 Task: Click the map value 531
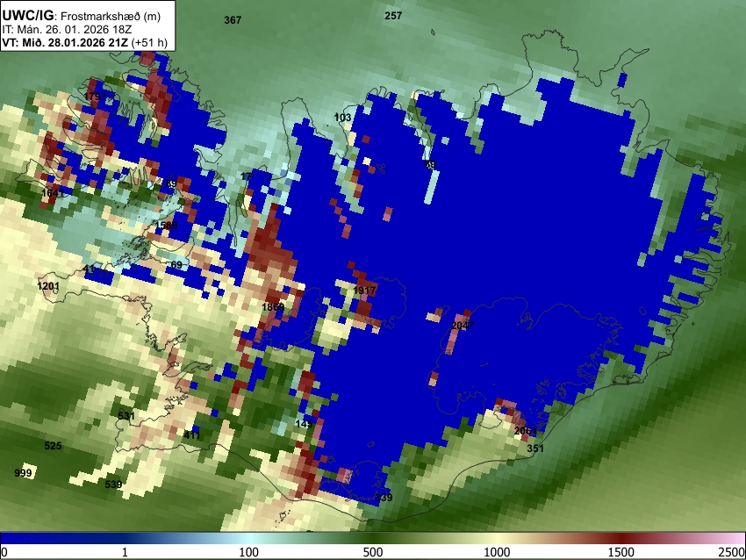126,416
